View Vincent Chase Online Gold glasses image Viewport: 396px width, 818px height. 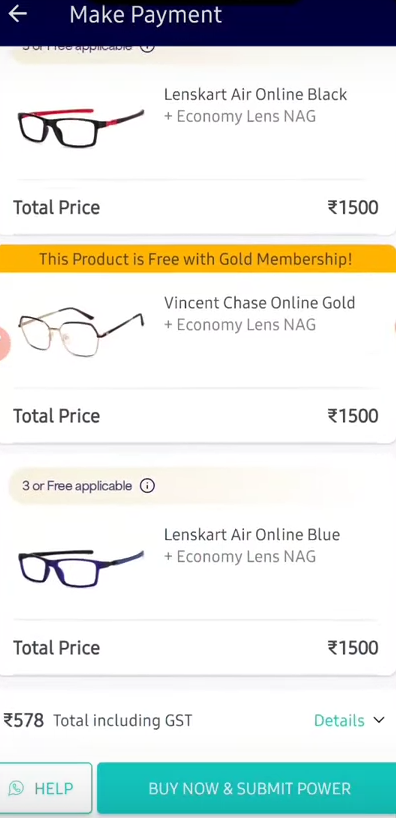coord(81,332)
